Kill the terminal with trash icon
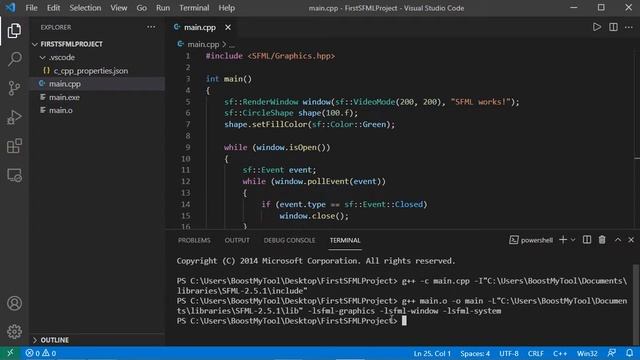 602,240
